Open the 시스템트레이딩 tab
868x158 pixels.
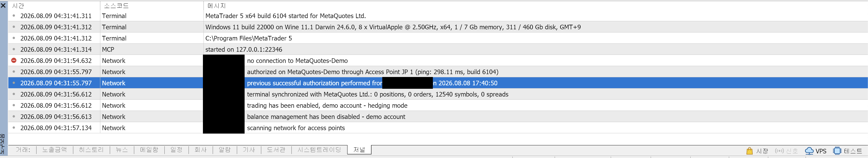[x=319, y=150]
